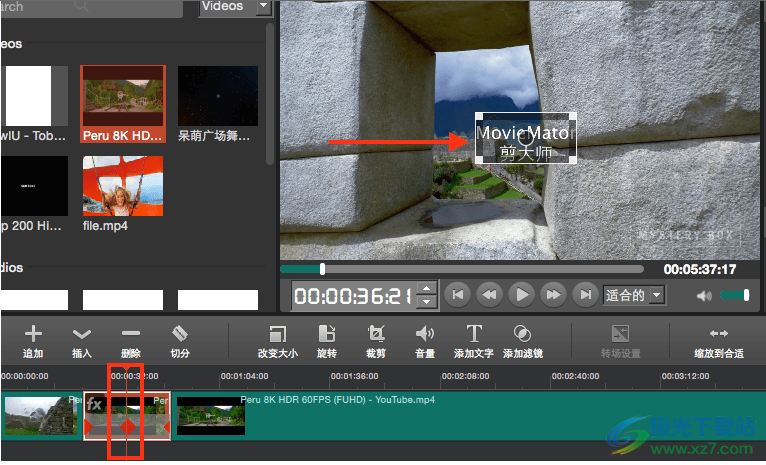
Task: Click timeline ruler at 00:01:36:00
Action: click(x=355, y=376)
